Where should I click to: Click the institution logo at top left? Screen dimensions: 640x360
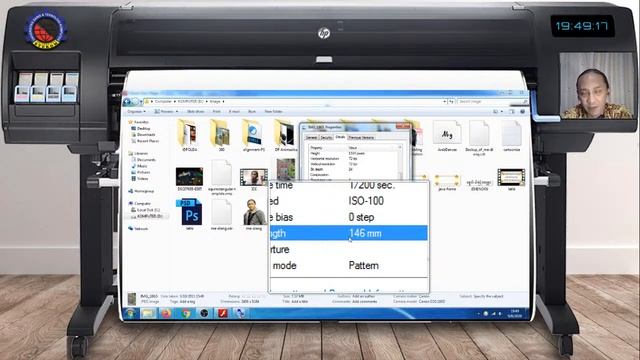[44, 29]
